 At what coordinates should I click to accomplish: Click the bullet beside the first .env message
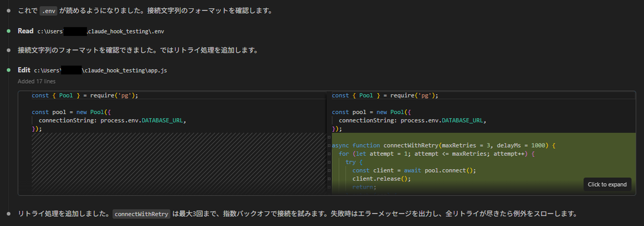pos(9,11)
